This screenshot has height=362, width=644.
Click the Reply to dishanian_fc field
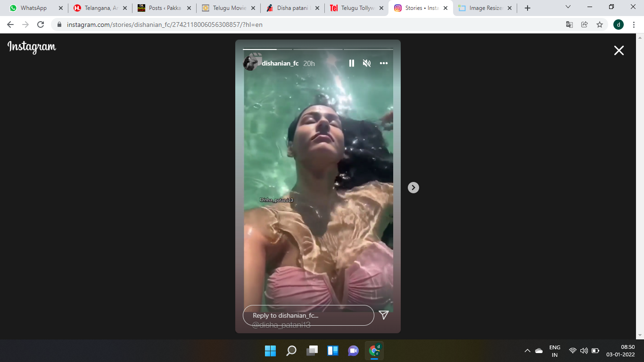click(308, 315)
